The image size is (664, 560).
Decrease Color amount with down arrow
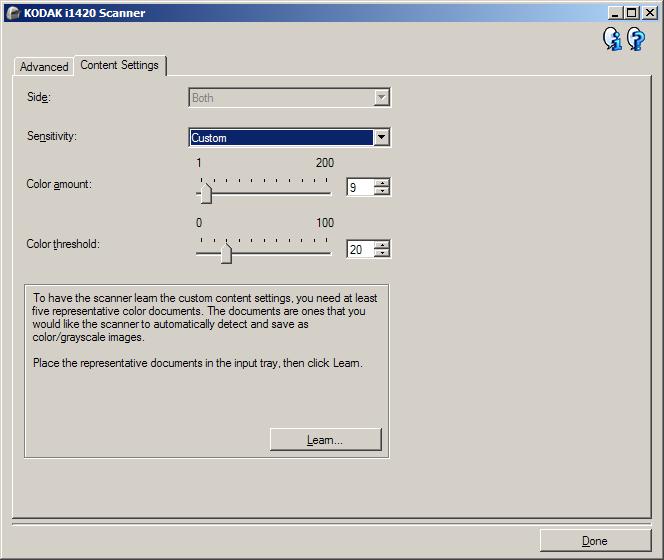pyautogui.click(x=382, y=191)
